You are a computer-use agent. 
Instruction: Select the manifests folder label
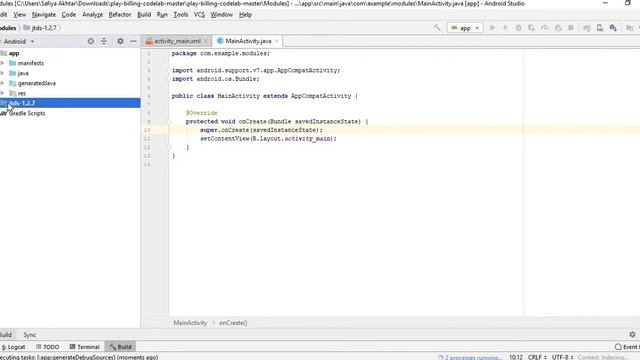(x=31, y=63)
